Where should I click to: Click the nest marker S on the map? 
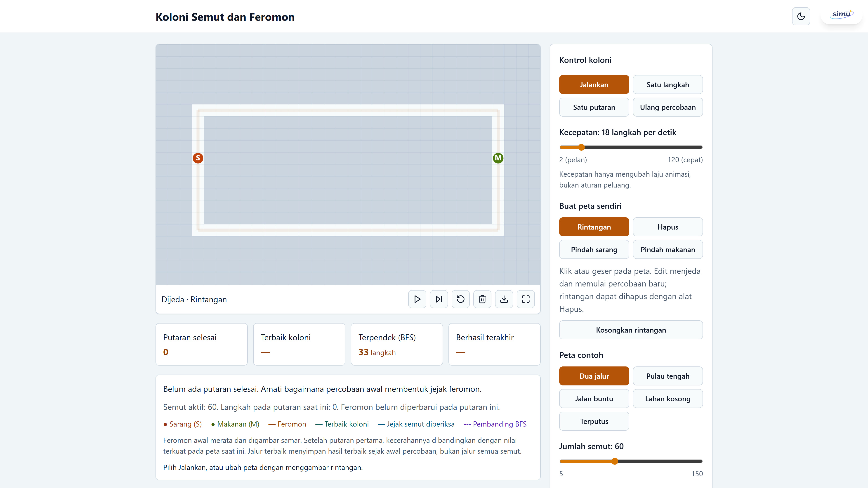click(x=198, y=158)
